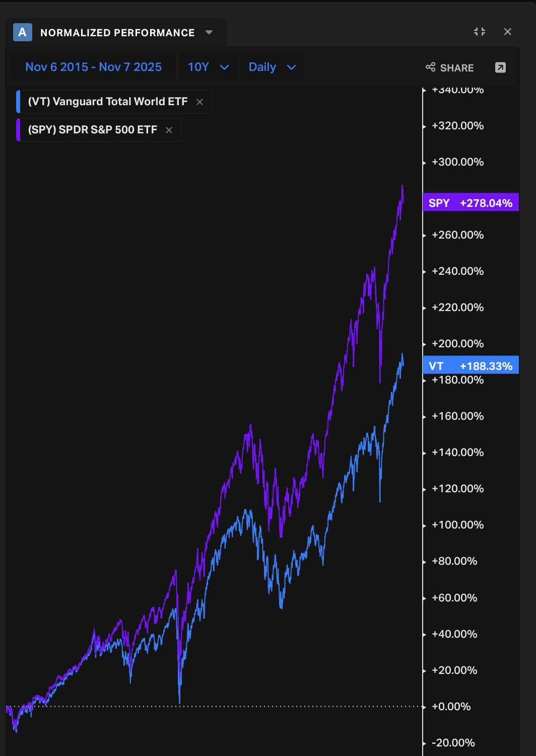Click the SHARE button

[450, 67]
